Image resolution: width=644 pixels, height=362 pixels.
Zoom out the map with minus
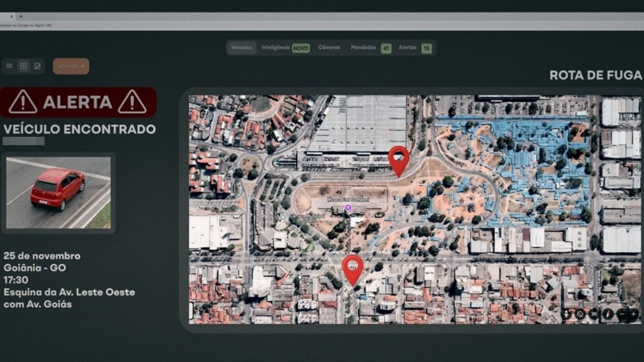pos(622,314)
